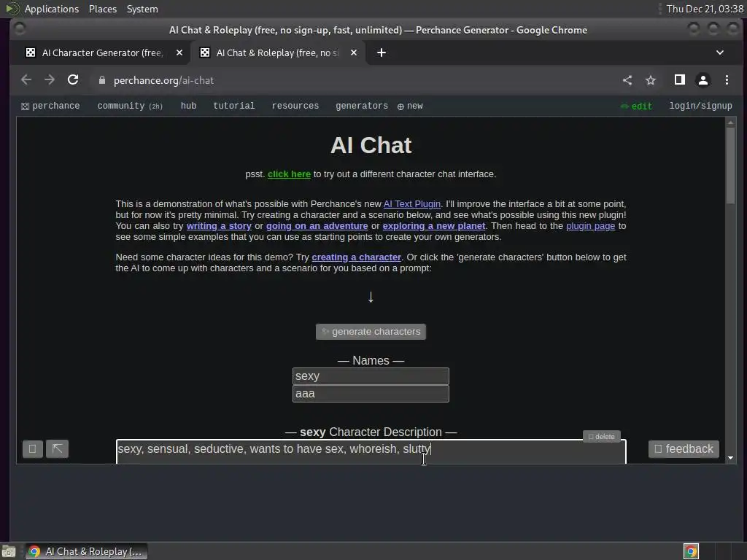The width and height of the screenshot is (747, 560).
Task: Open the Chrome three-dot menu
Action: (x=727, y=80)
